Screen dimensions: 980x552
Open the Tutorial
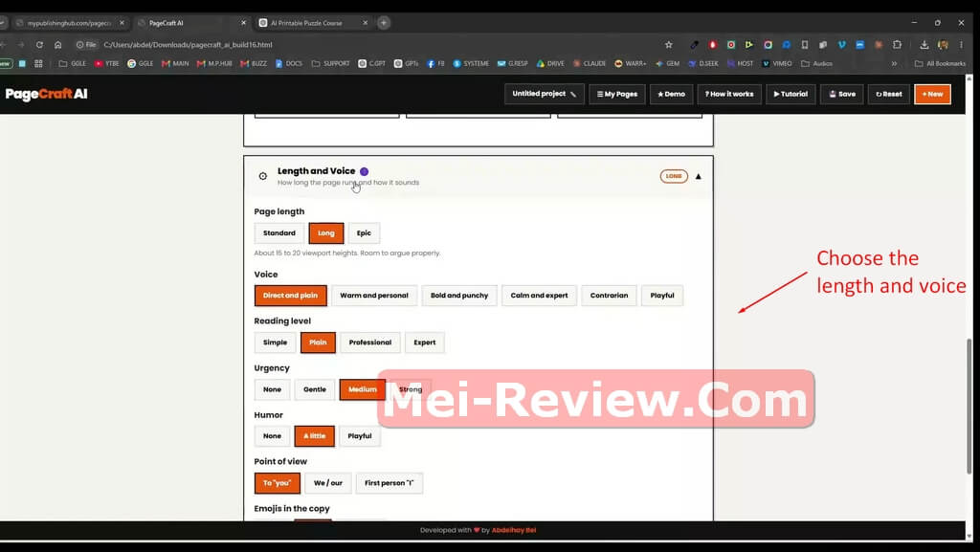(x=791, y=95)
